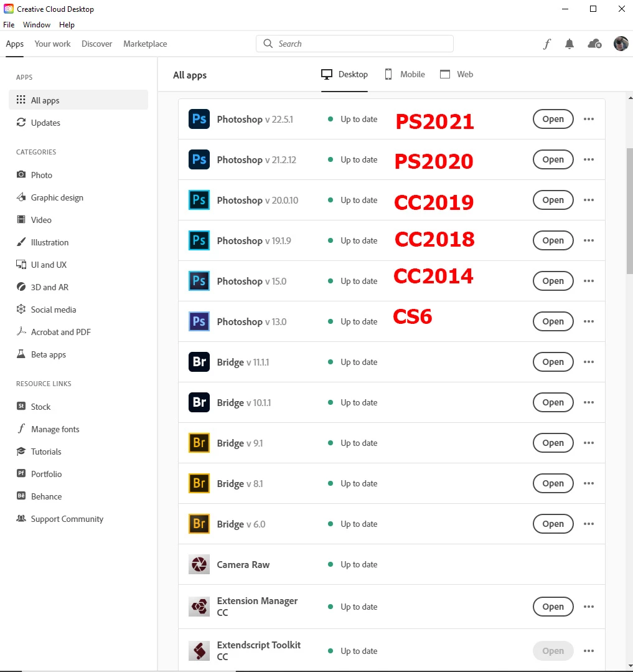This screenshot has height=672, width=633.
Task: Open More options for Bridge v 9.1
Action: tap(589, 443)
